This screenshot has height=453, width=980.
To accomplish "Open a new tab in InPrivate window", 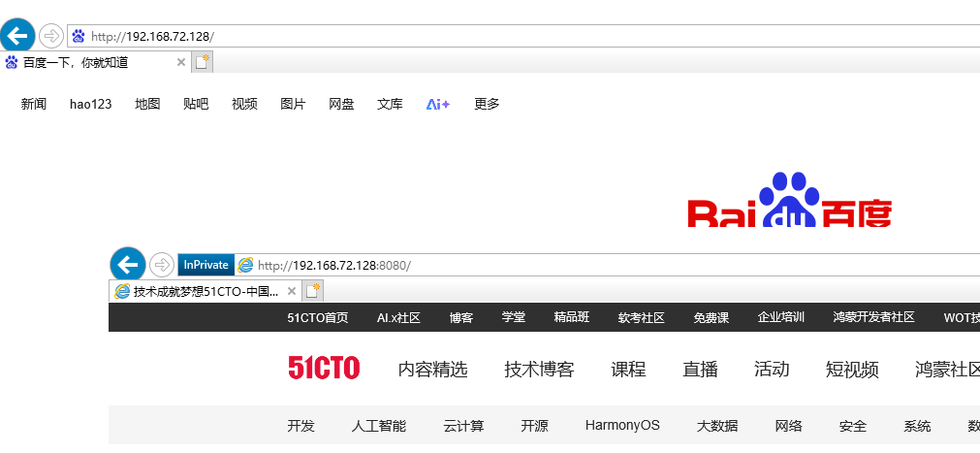I will coord(312,291).
